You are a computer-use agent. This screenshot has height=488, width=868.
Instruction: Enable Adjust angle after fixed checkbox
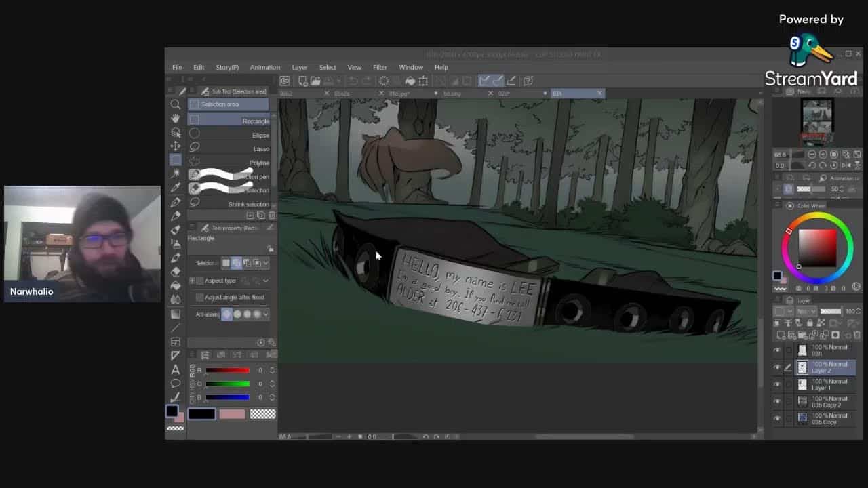click(199, 298)
